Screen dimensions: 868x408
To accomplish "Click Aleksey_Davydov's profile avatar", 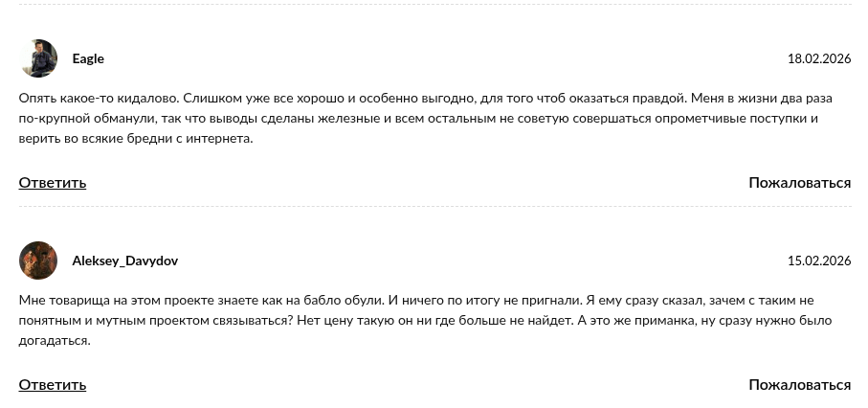I will pyautogui.click(x=38, y=261).
